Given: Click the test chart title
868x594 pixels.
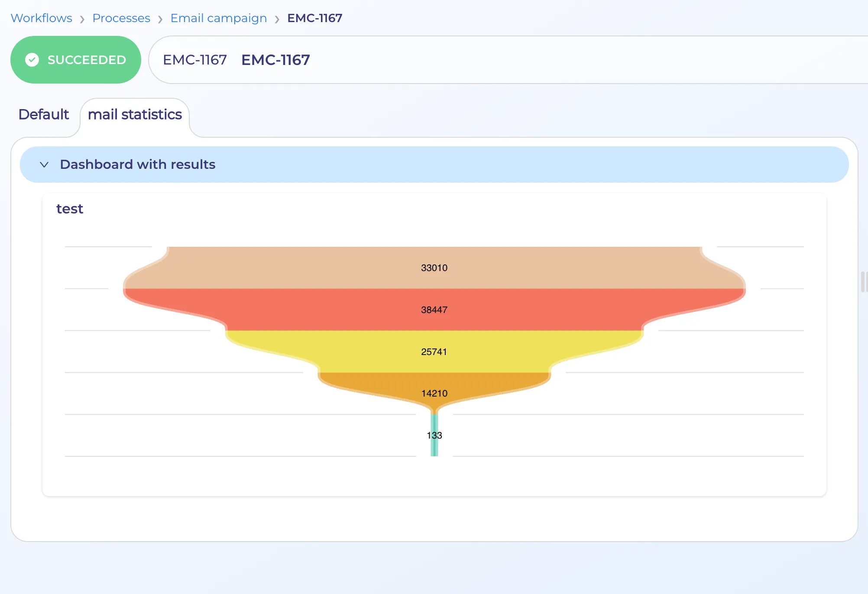Looking at the screenshot, I should pyautogui.click(x=70, y=209).
